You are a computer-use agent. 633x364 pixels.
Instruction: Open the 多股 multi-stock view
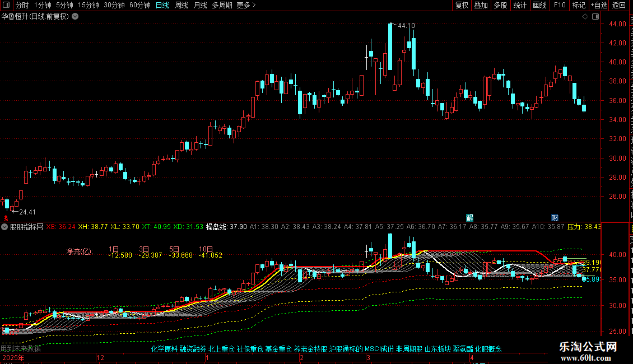point(501,5)
